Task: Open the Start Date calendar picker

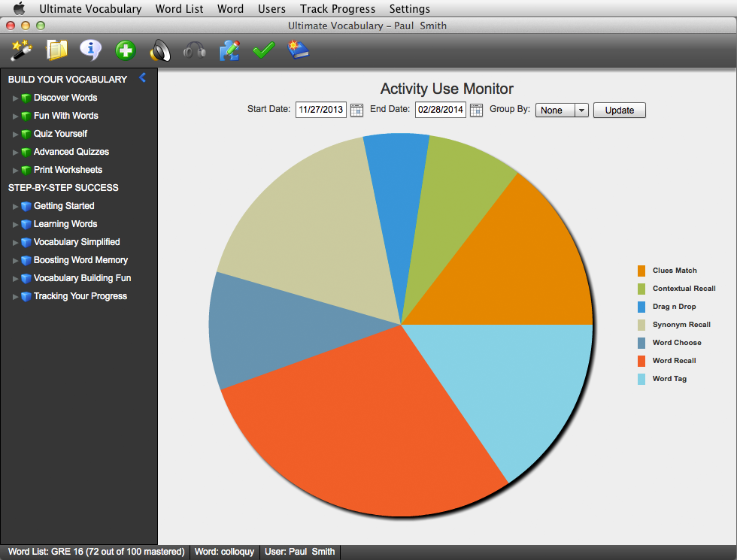Action: point(357,110)
